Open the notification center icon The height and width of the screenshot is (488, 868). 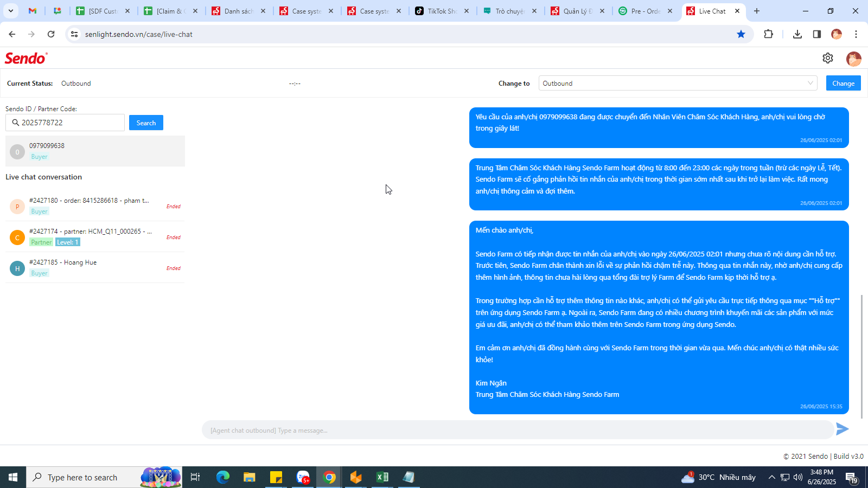coord(851,477)
